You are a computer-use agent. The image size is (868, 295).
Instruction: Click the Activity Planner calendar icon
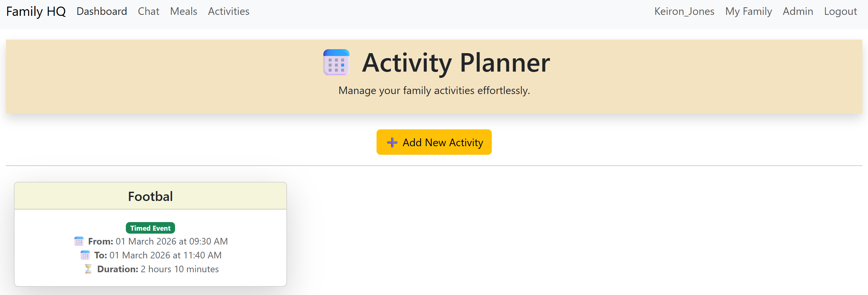(x=336, y=62)
